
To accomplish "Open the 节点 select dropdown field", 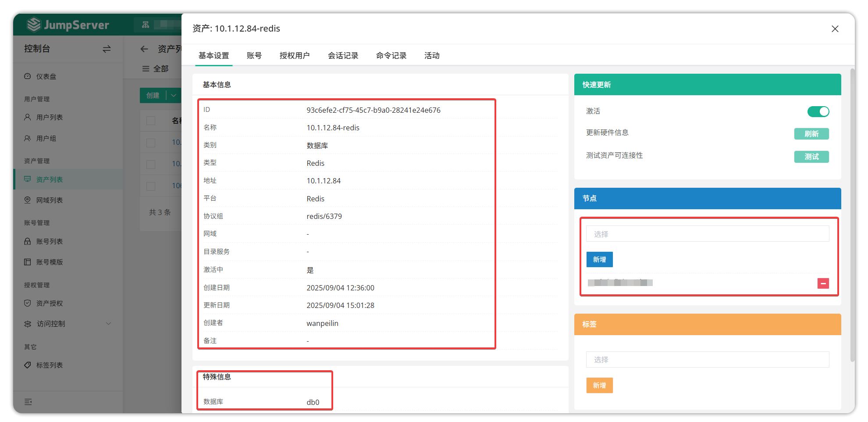I will point(707,234).
